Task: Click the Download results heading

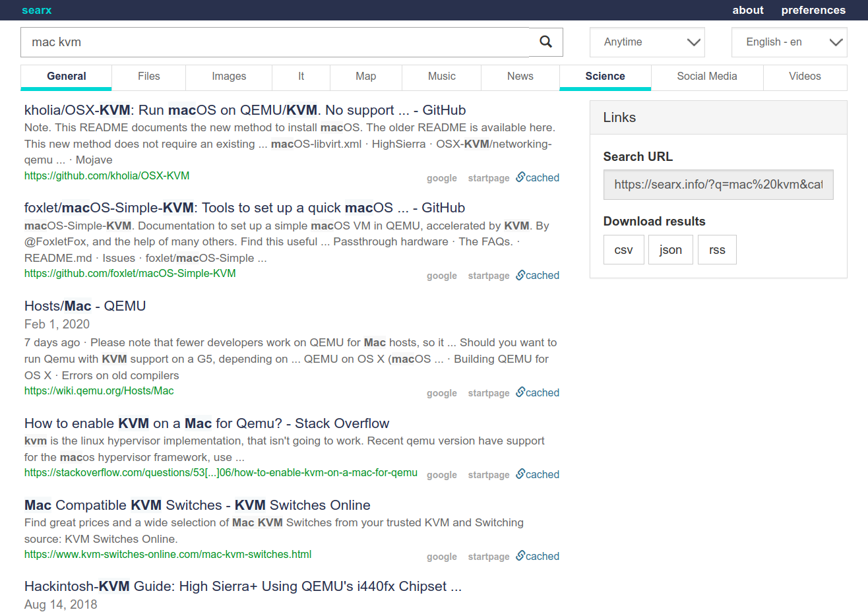Action: click(x=654, y=222)
